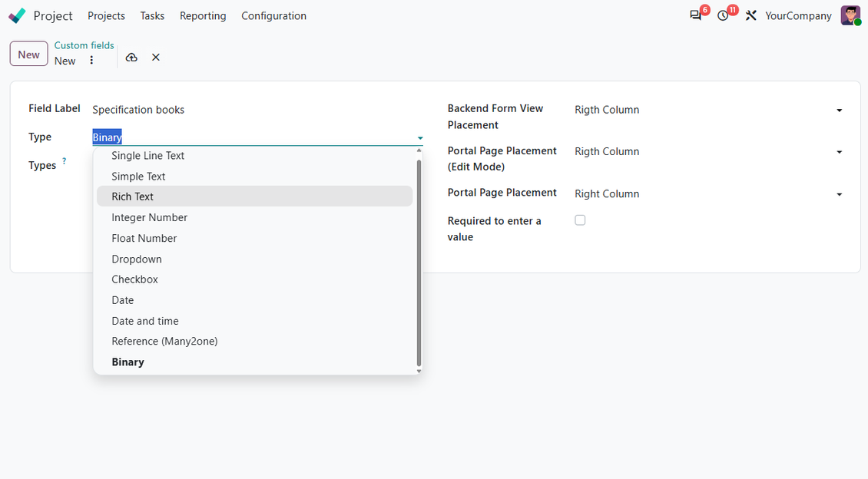The image size is (868, 479).
Task: Choose Simple Text from the type list
Action: tap(255, 177)
